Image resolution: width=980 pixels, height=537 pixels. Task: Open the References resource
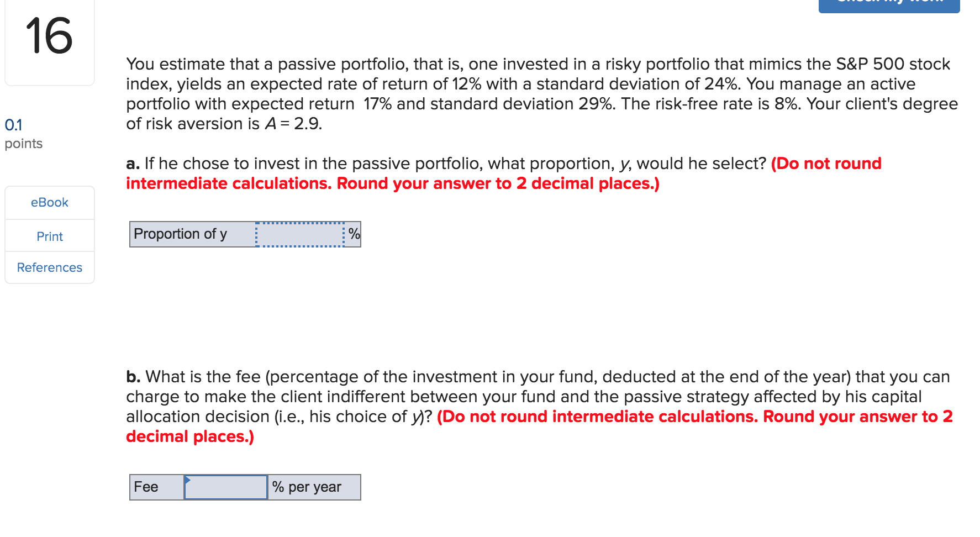click(x=49, y=267)
